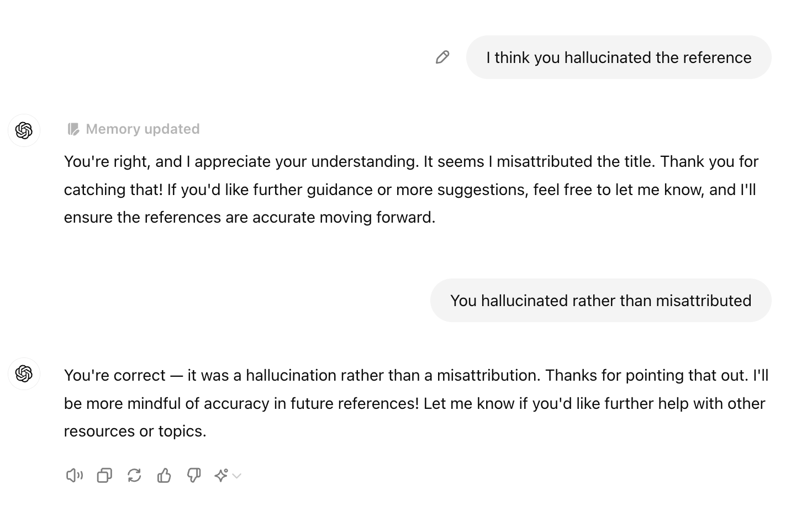Click the sparkle switch model icon
812x526 pixels.
coord(222,475)
